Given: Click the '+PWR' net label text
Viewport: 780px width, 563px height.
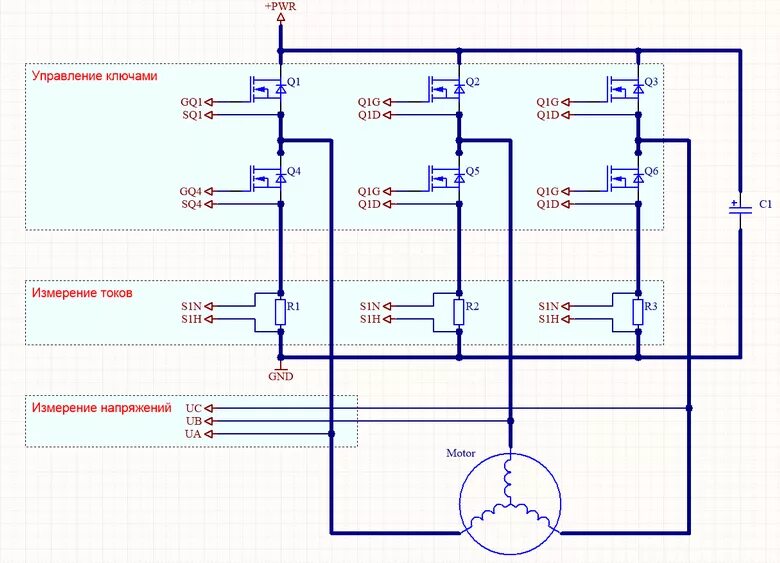Looking at the screenshot, I should [x=281, y=6].
